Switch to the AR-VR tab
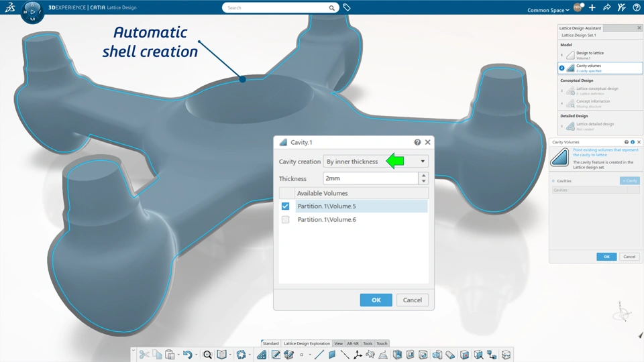 click(353, 343)
